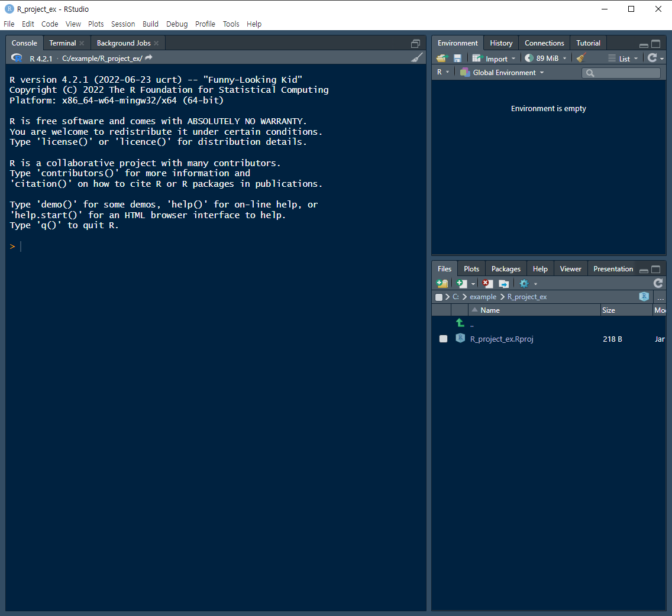Image resolution: width=672 pixels, height=616 pixels.
Task: Maximize the Environment pane
Action: coord(655,44)
